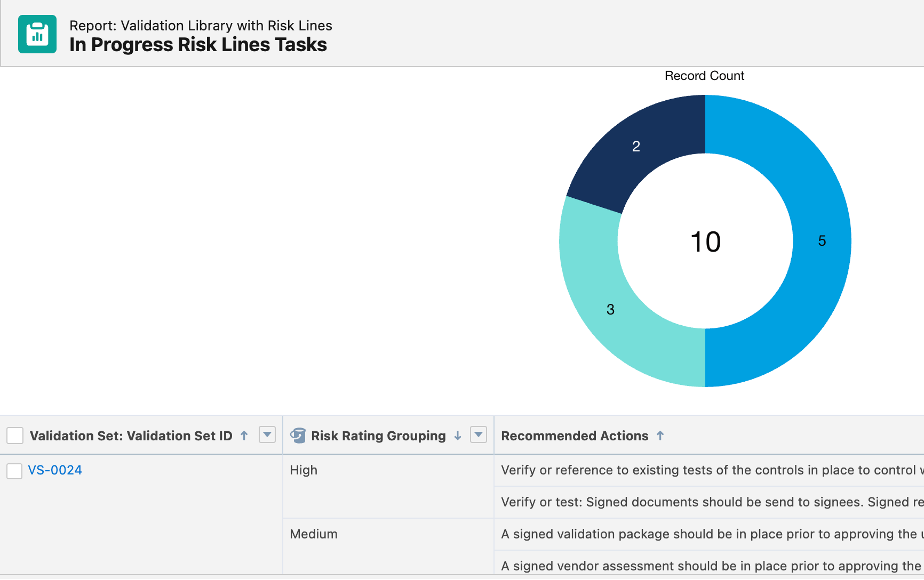This screenshot has width=924, height=580.
Task: Click the High risk rating group cell
Action: pos(304,470)
